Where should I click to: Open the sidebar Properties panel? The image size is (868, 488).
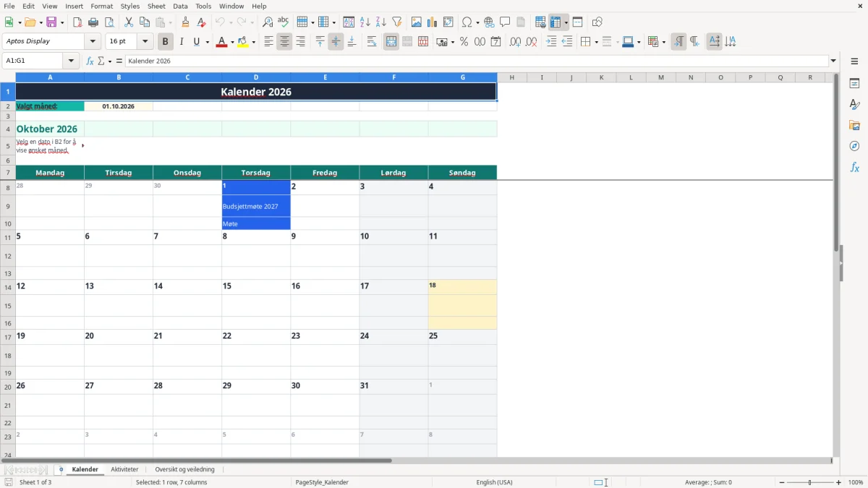coord(854,83)
